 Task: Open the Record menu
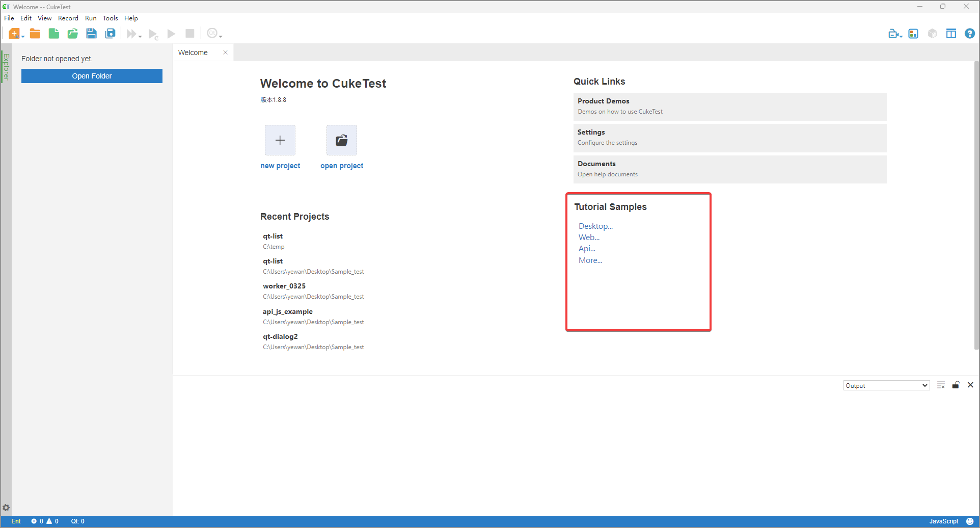68,18
